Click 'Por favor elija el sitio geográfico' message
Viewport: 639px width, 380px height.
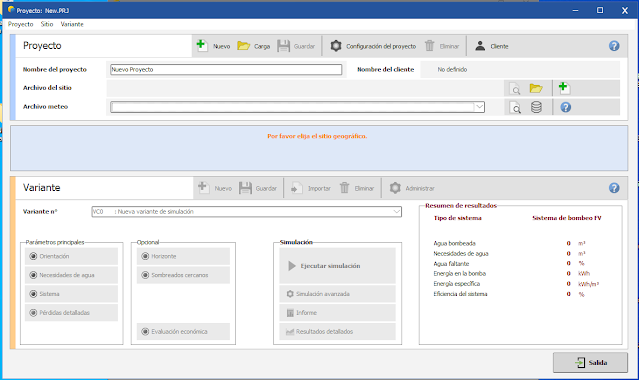[317, 136]
